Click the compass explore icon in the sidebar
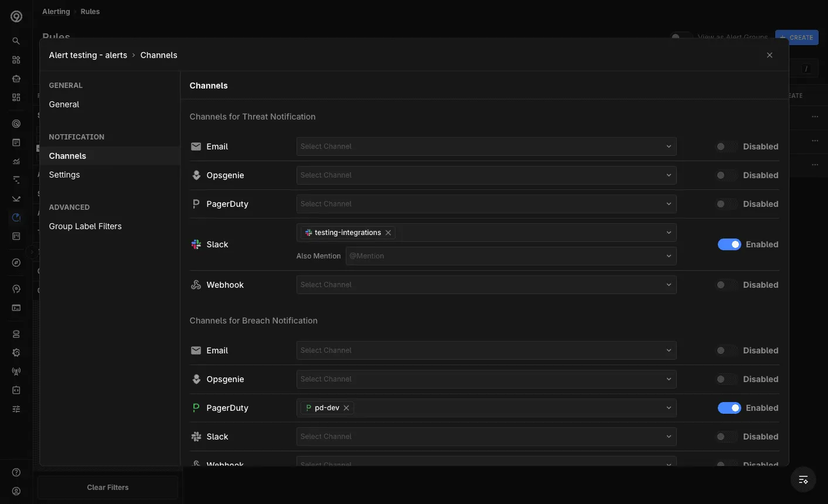This screenshot has height=504, width=828. point(16,263)
